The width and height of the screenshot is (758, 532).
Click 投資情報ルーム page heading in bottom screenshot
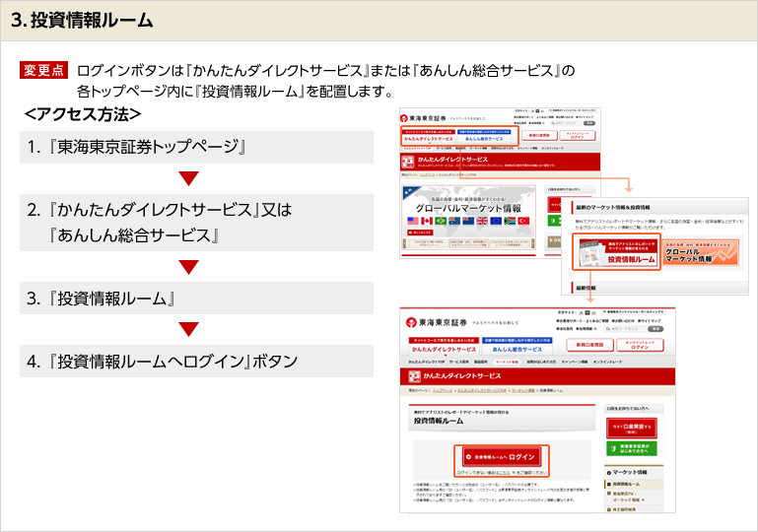(x=439, y=421)
